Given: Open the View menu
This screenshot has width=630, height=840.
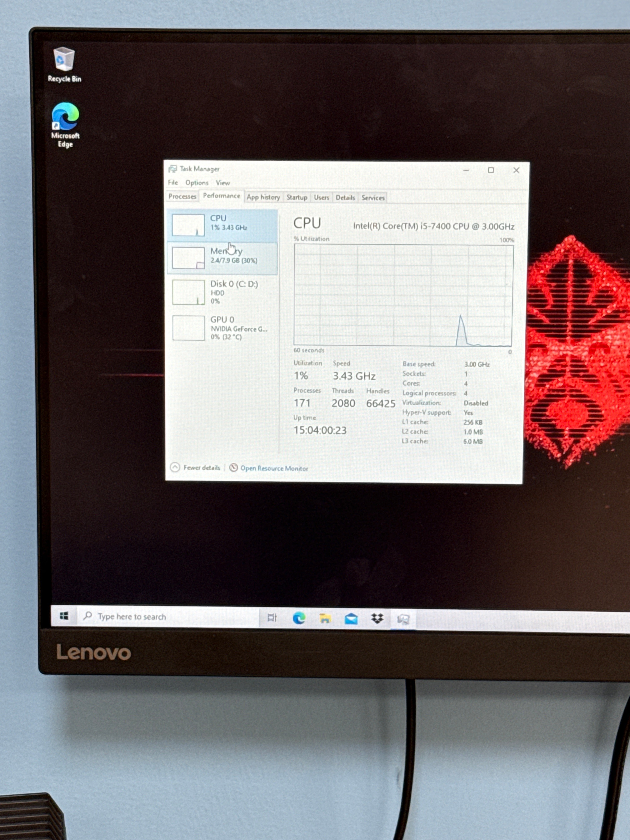Looking at the screenshot, I should [223, 183].
